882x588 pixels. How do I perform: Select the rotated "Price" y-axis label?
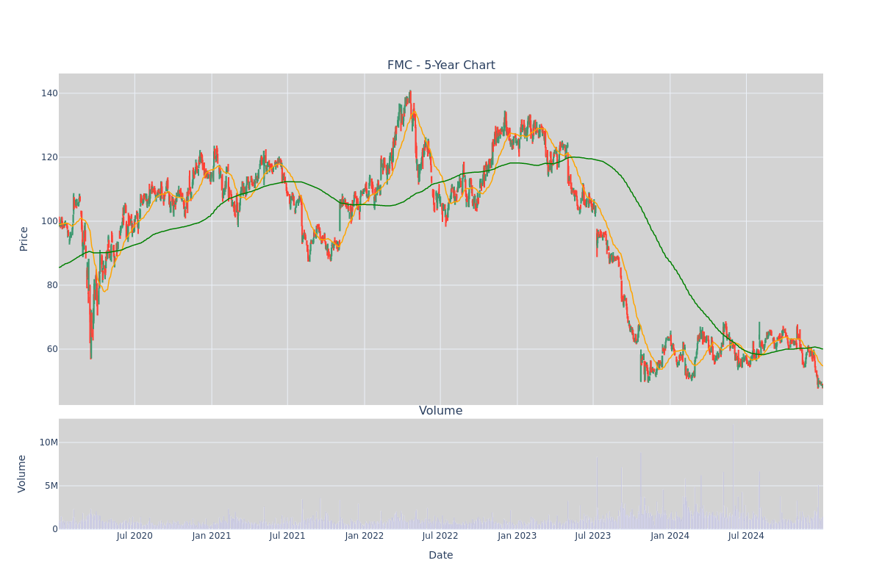(x=24, y=239)
